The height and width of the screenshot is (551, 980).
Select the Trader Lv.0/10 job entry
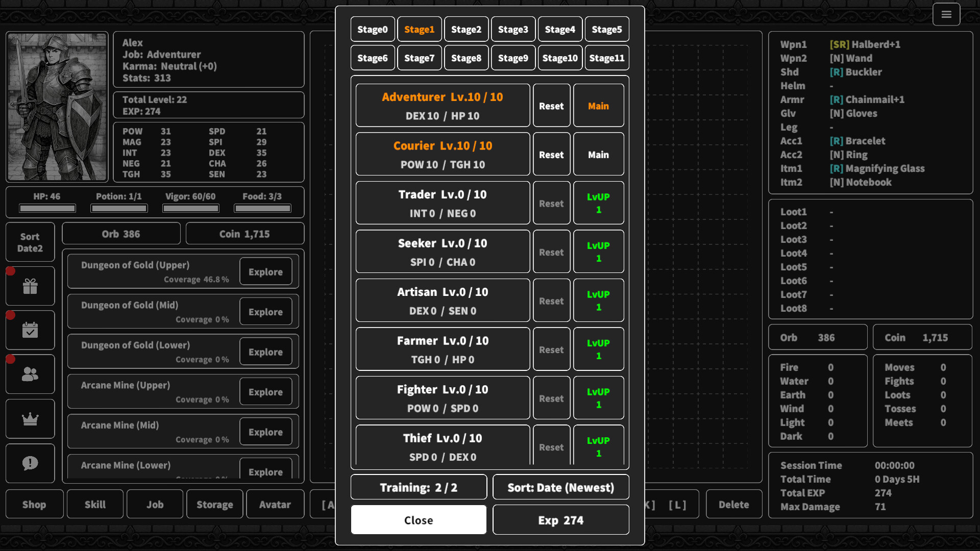[443, 203]
